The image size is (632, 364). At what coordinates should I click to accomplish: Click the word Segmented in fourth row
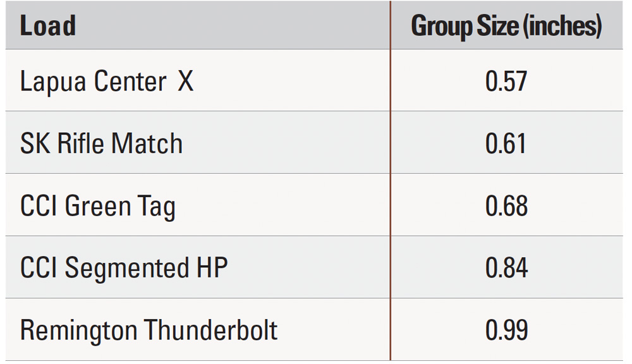(x=127, y=269)
